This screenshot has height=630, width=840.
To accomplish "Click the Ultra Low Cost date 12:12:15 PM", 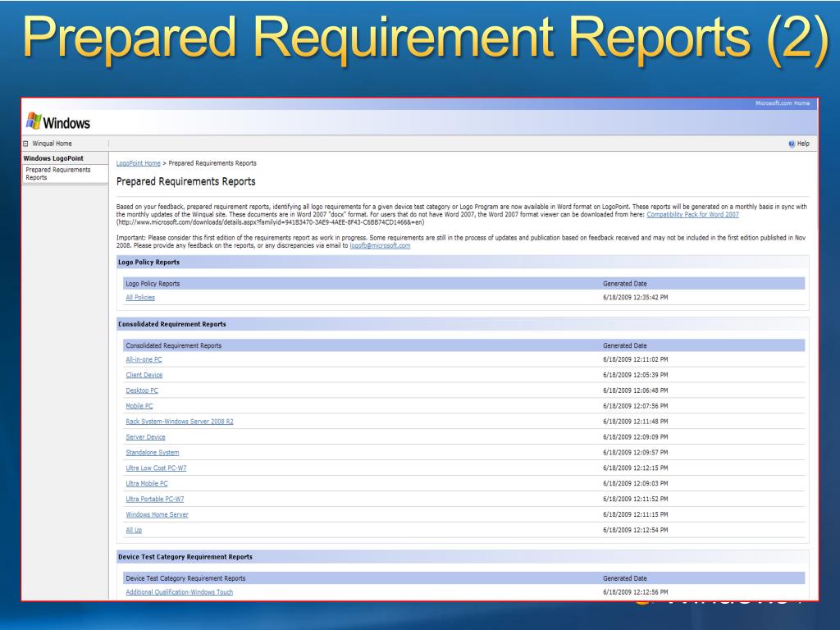I will 636,468.
